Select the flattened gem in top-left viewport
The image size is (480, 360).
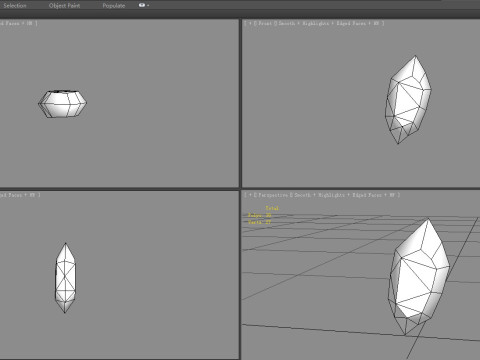point(62,104)
